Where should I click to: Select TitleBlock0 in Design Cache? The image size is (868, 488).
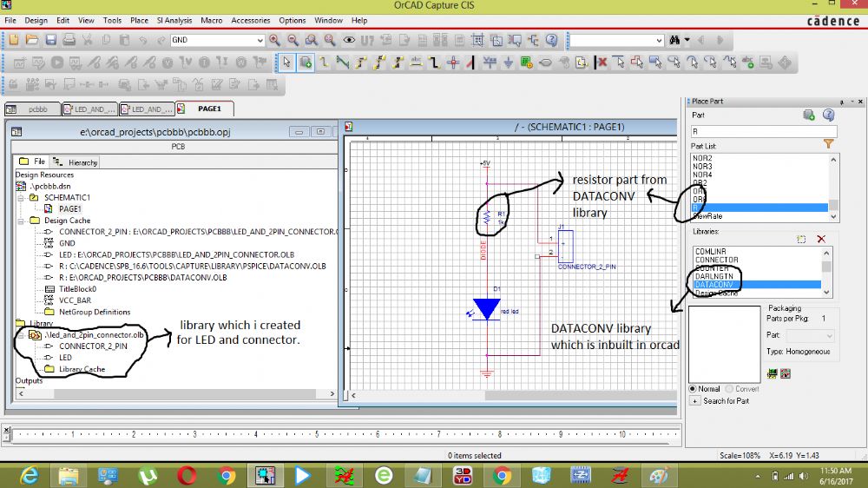click(77, 289)
